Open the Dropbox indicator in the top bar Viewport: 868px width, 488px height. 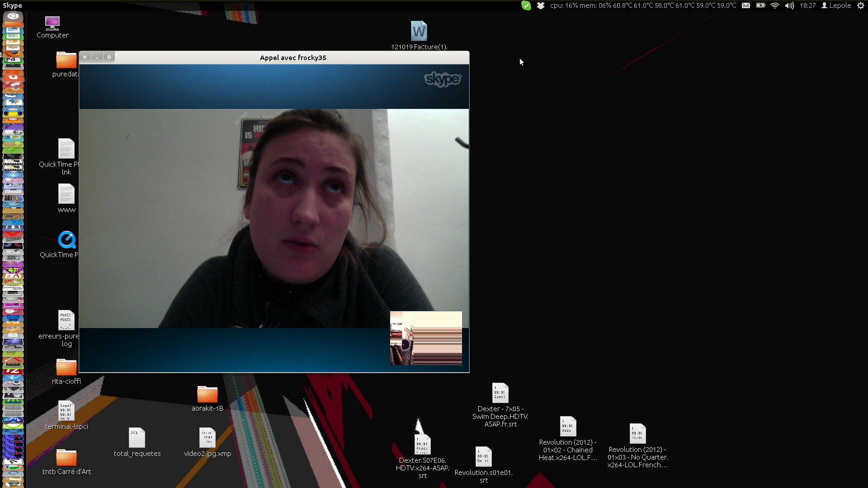[541, 5]
